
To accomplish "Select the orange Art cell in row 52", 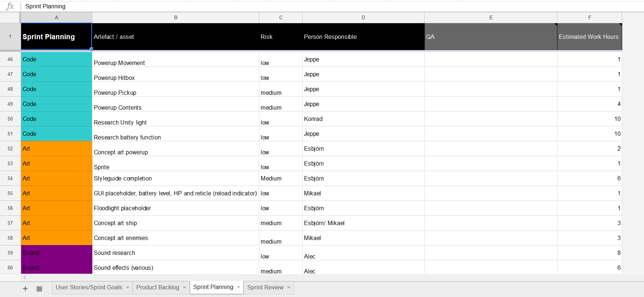I will pos(56,148).
